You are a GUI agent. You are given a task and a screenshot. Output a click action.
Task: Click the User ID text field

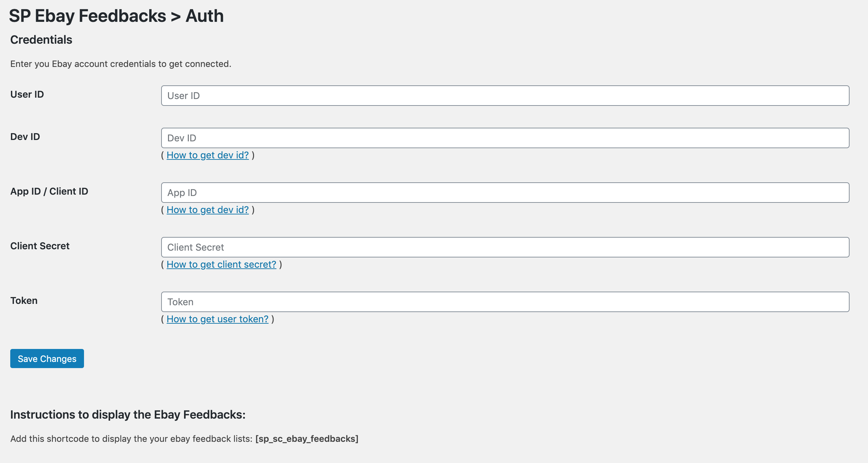(505, 96)
